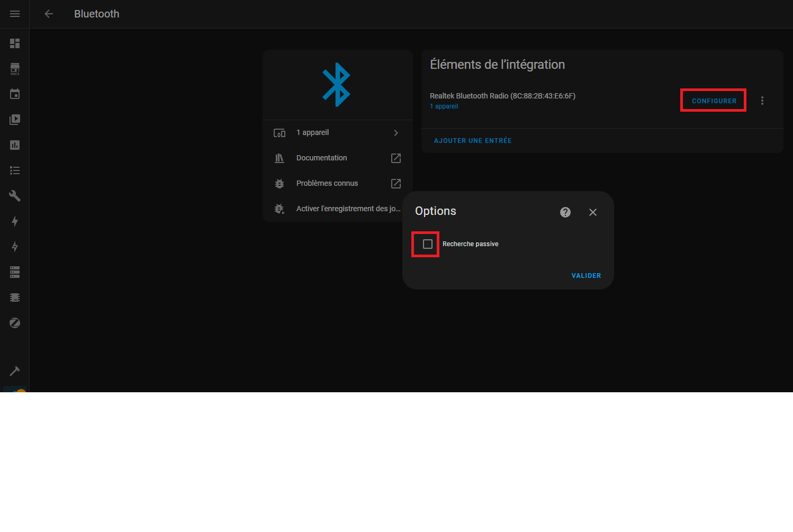Go back using the arrow icon
Image resolution: width=793 pixels, height=532 pixels.
(49, 14)
